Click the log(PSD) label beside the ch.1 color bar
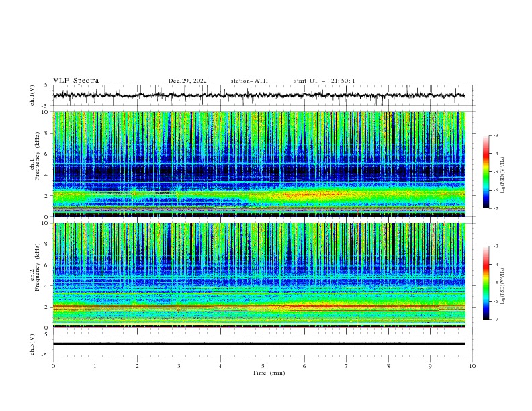The image size is (532, 411). [504, 175]
